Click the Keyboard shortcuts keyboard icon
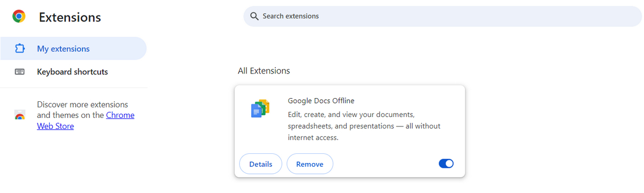 (x=20, y=72)
